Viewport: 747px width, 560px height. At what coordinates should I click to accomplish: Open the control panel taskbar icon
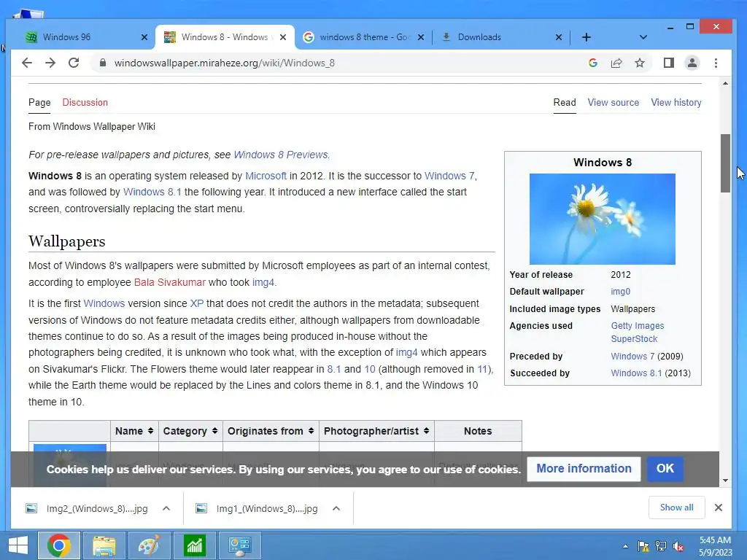coord(239,545)
